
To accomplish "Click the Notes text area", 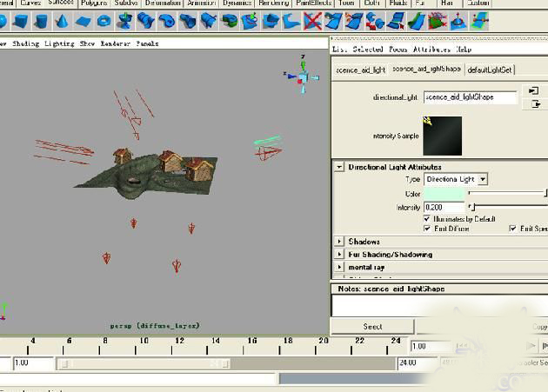I will pyautogui.click(x=439, y=306).
